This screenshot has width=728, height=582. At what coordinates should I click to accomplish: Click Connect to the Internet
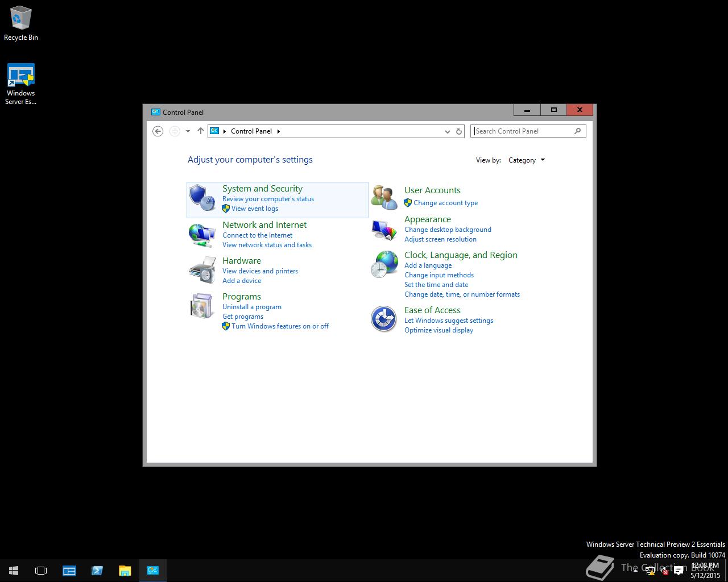coord(257,235)
